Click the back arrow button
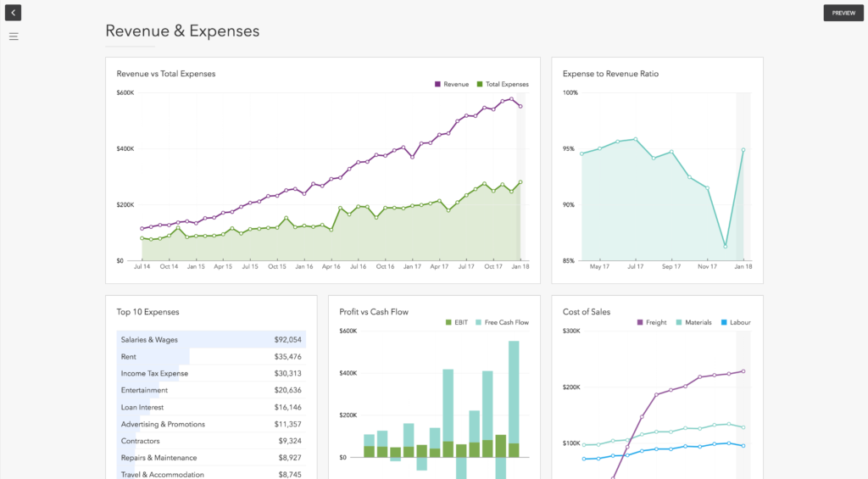This screenshot has height=479, width=868. coord(13,13)
